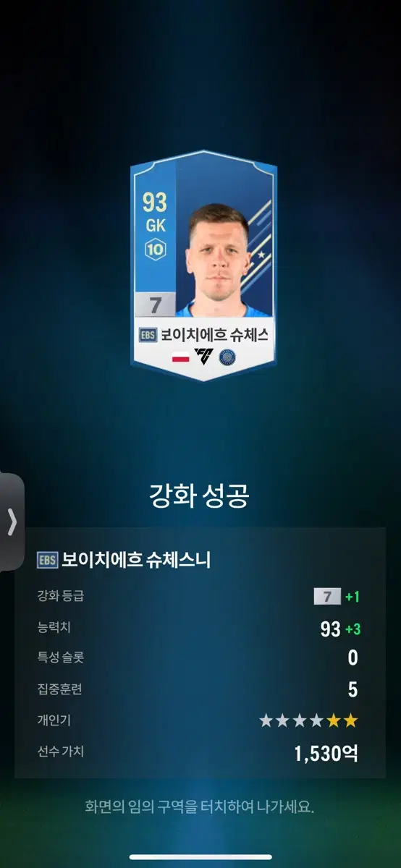Click the 능력치 93 +3 value
The height and width of the screenshot is (868, 401).
point(340,629)
